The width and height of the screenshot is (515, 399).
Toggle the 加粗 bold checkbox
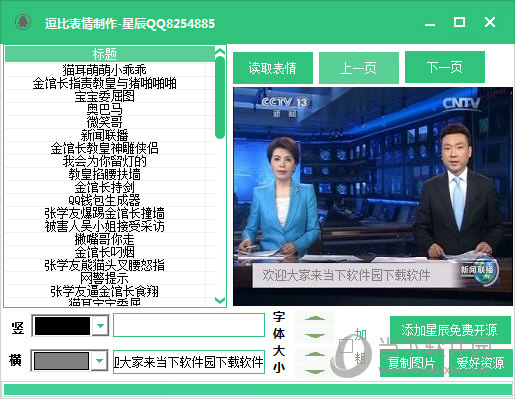346,346
